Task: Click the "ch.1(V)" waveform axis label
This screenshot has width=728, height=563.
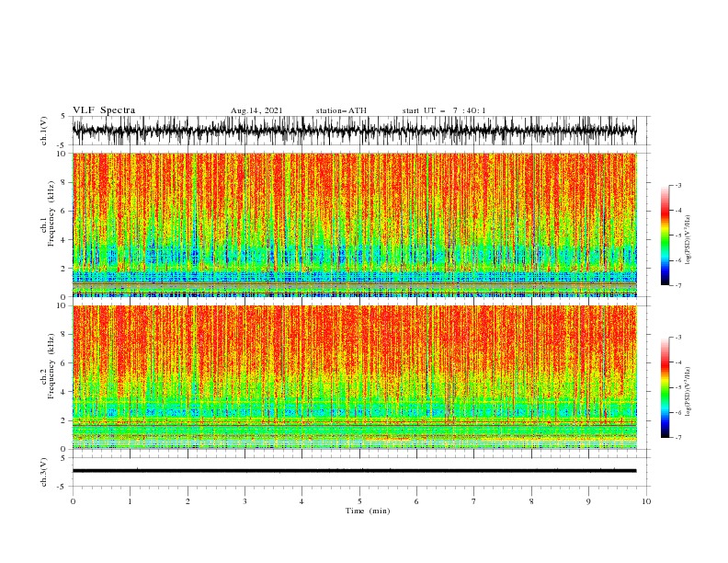Action: [x=44, y=131]
